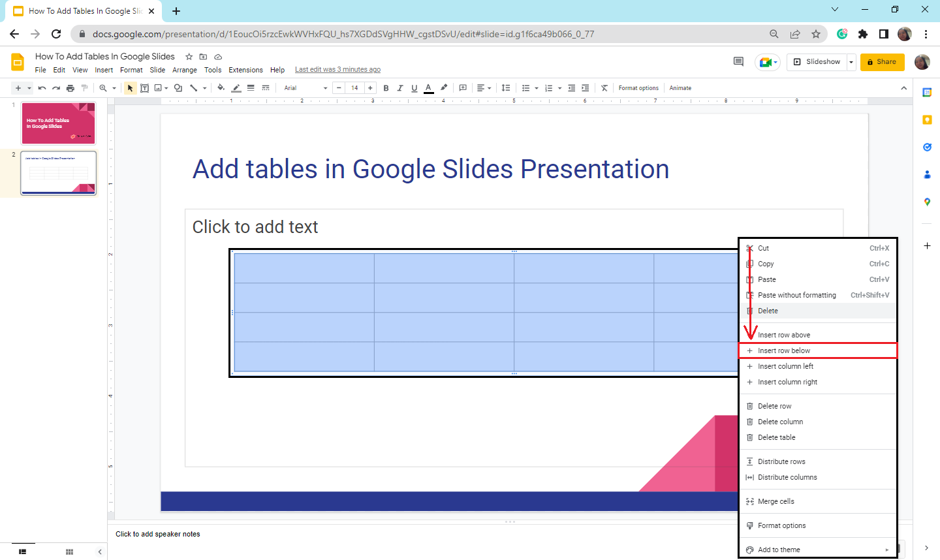Click the Format options toolbar button
This screenshot has height=560, width=940.
point(638,88)
